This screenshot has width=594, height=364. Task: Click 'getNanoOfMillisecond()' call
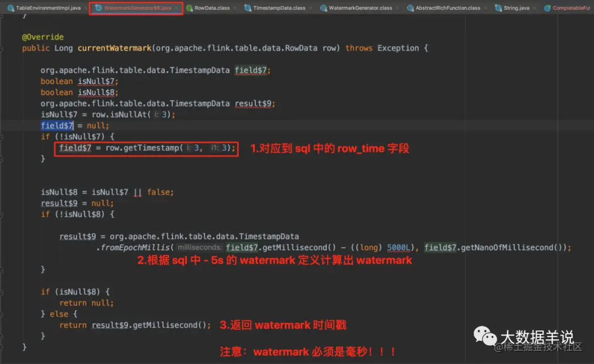tap(512, 248)
